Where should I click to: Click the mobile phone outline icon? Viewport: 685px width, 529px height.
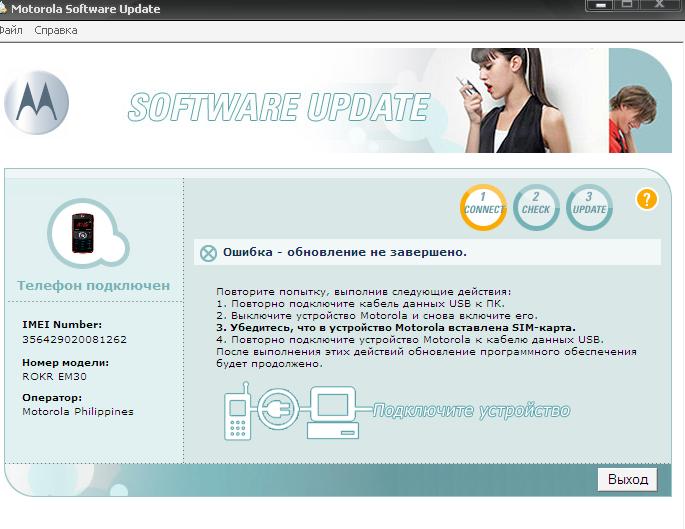(238, 411)
